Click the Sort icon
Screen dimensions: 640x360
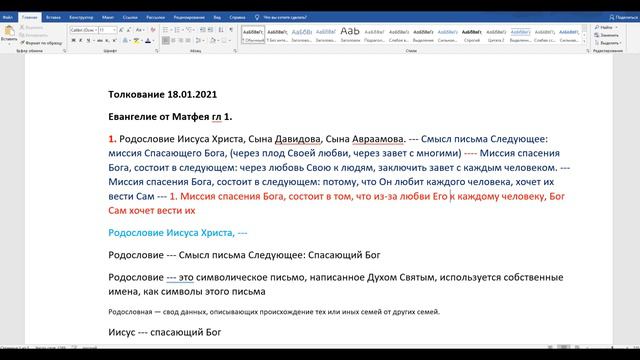(221, 30)
